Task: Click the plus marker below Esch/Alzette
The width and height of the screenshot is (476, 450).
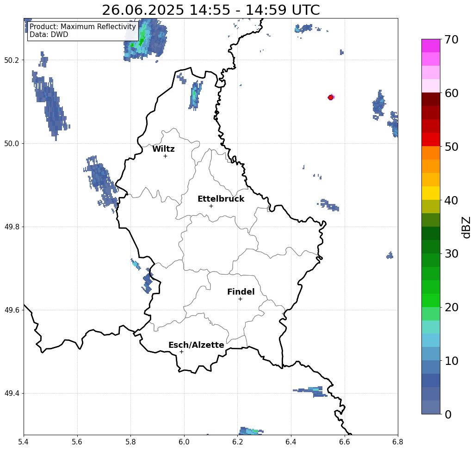Action: pos(181,352)
